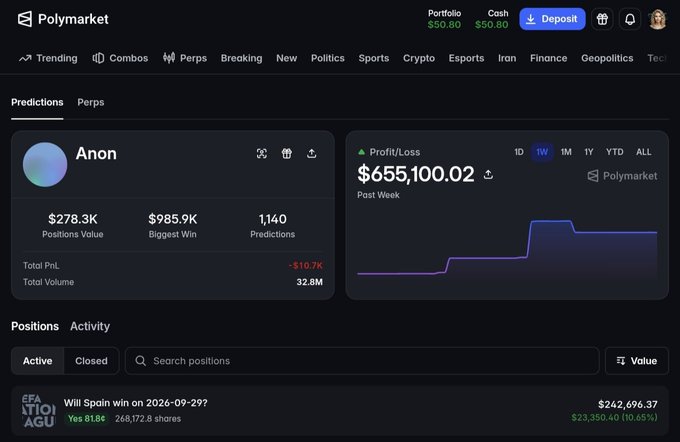
Task: Click the Deposit button
Action: (x=552, y=19)
